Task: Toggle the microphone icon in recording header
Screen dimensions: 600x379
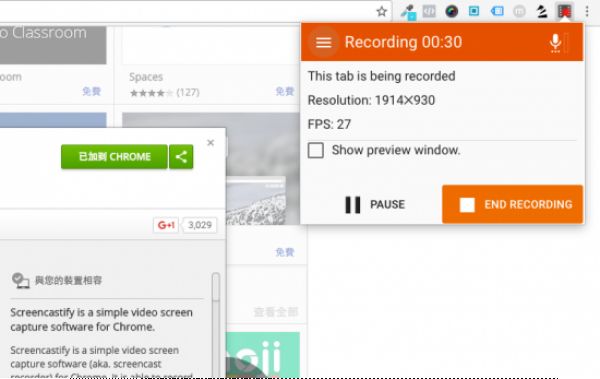Action: (555, 43)
